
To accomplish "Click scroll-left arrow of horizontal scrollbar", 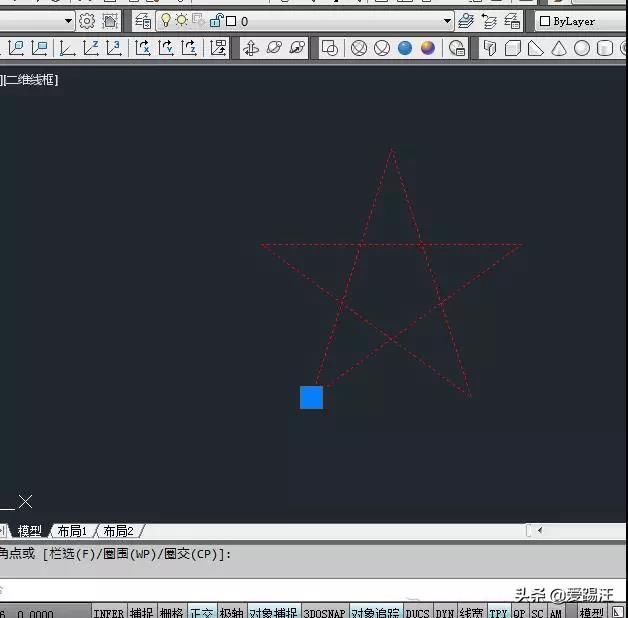I will [540, 531].
